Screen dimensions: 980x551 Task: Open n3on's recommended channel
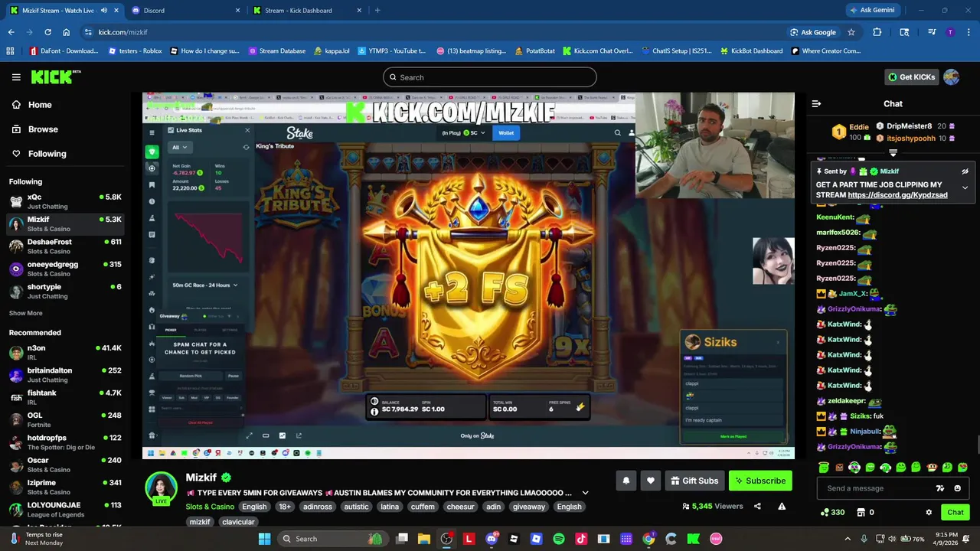click(65, 352)
